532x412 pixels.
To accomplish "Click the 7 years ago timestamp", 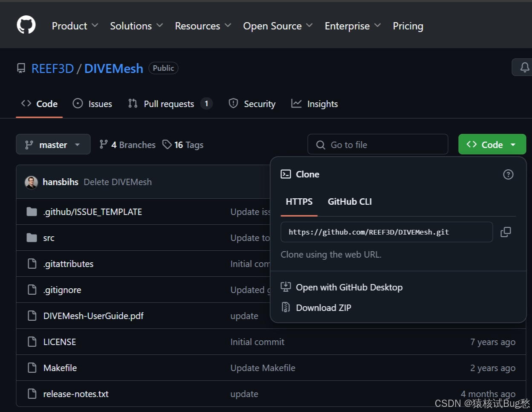I will click(493, 342).
